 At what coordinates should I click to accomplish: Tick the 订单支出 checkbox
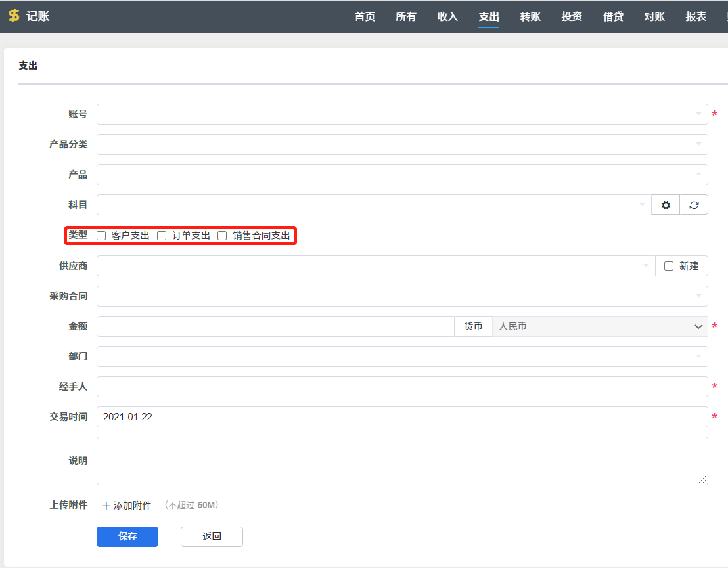point(162,236)
